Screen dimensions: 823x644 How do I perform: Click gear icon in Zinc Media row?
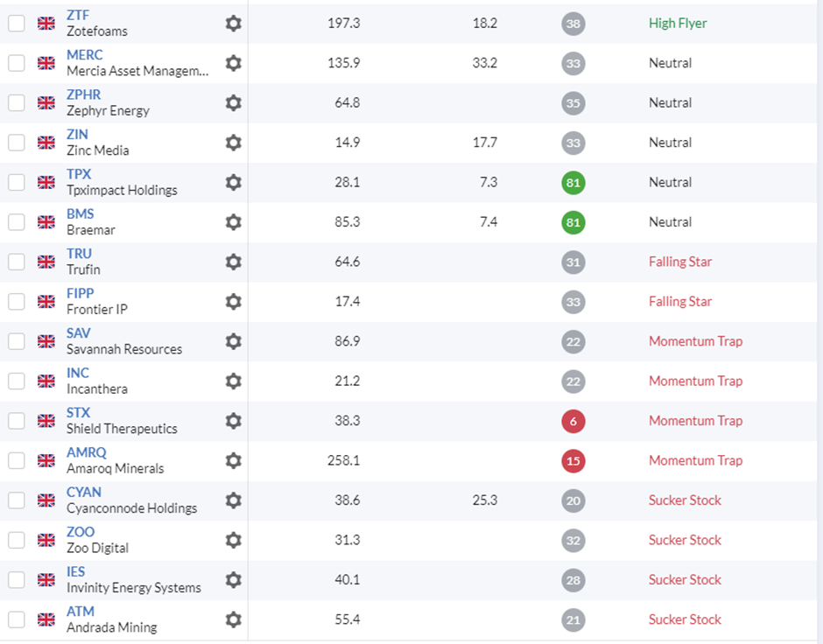coord(234,143)
